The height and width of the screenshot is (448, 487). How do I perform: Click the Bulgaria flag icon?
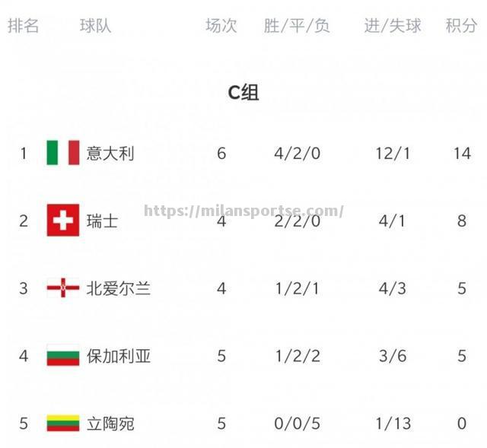click(x=63, y=355)
